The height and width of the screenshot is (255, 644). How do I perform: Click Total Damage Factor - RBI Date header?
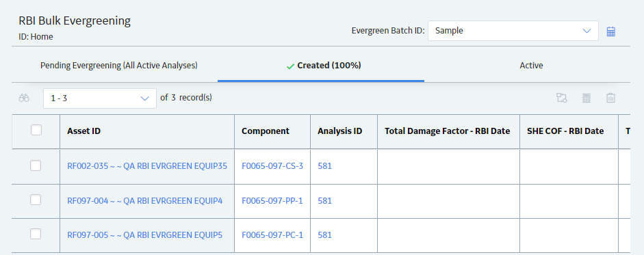(448, 131)
